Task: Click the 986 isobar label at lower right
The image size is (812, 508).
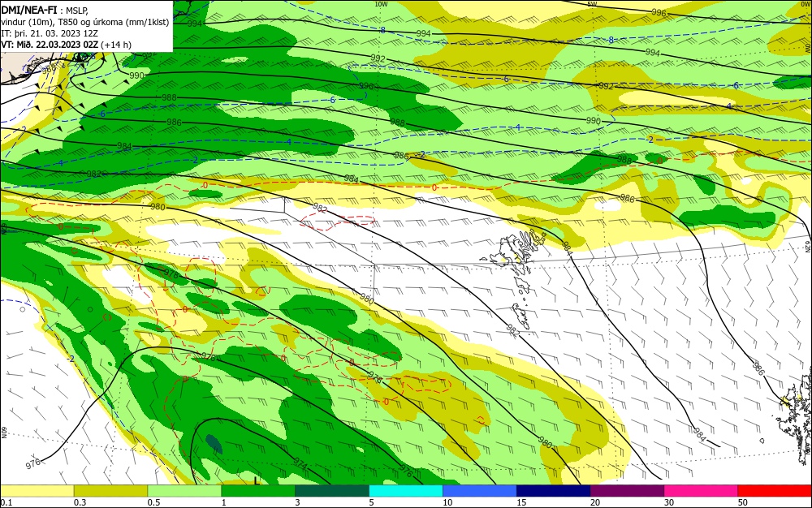Action: 757,368
